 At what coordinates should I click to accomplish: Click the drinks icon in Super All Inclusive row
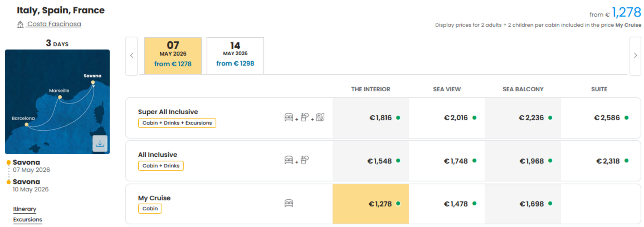[x=305, y=117]
